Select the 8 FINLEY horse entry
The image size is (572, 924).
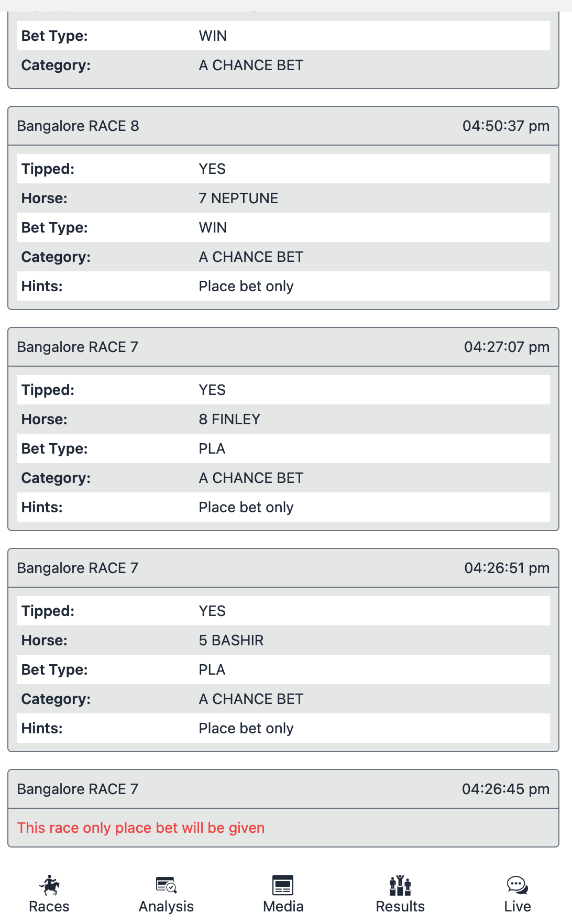229,420
